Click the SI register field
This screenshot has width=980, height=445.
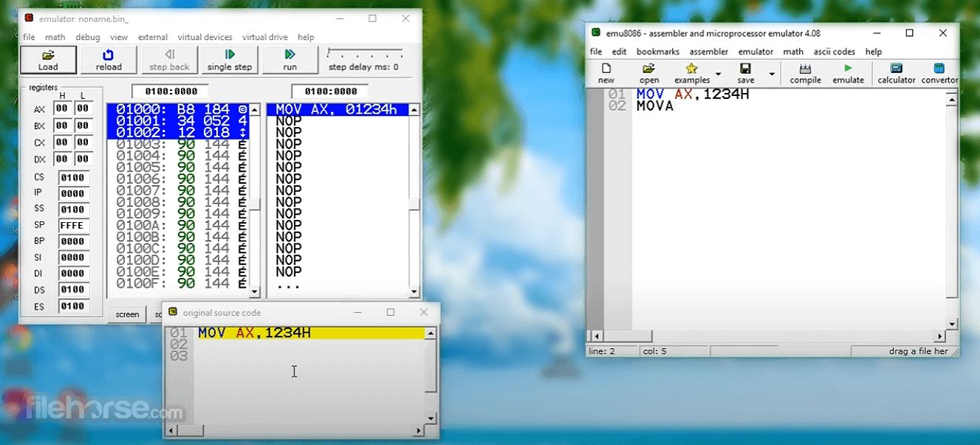(x=74, y=258)
